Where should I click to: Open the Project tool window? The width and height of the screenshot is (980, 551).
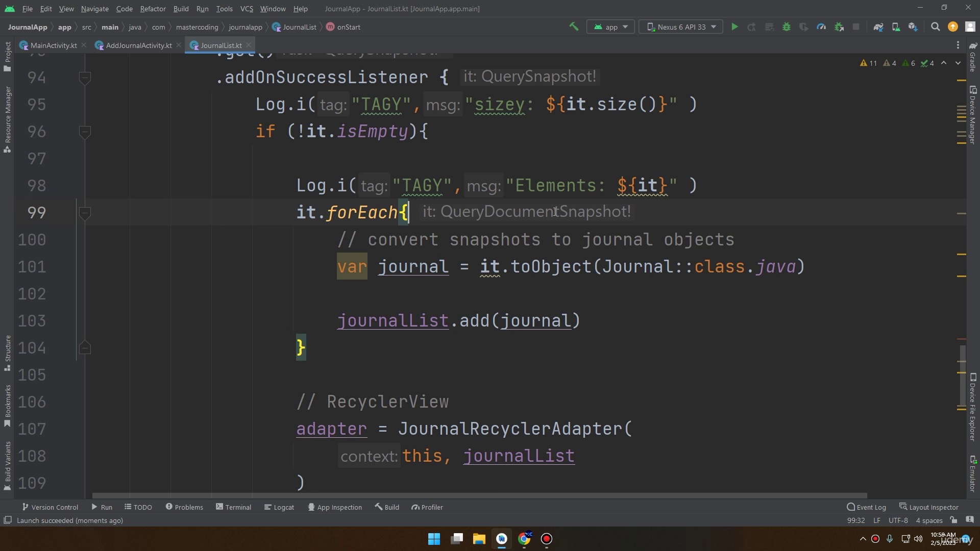click(7, 56)
